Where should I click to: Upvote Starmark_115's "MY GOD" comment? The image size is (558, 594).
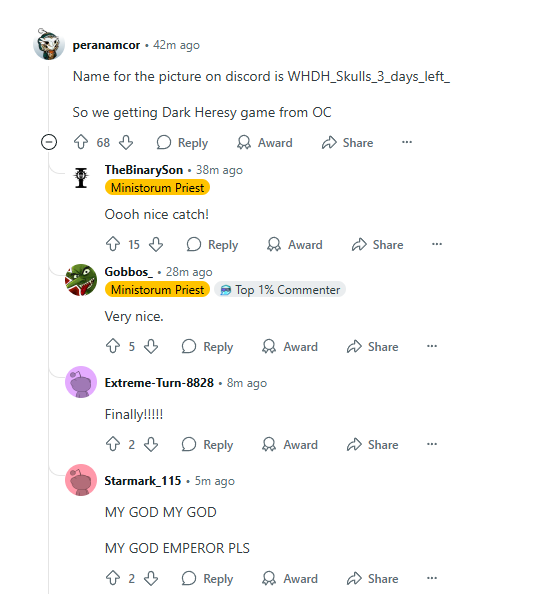coord(113,578)
